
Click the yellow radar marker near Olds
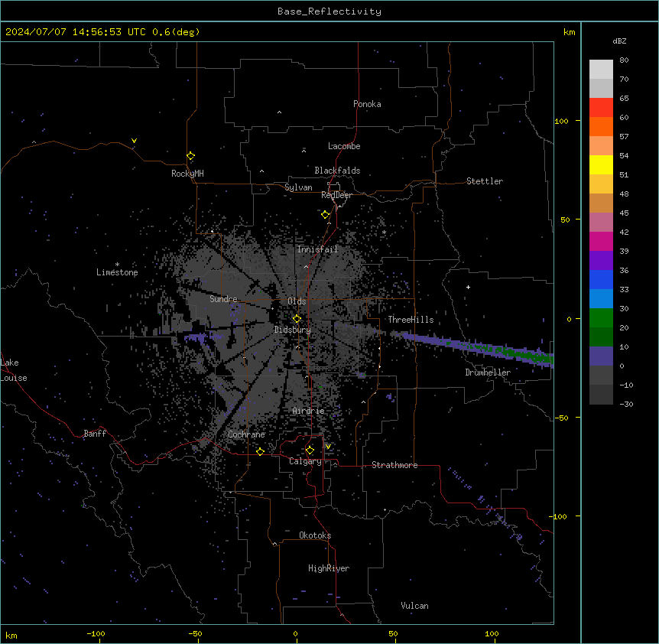pyautogui.click(x=297, y=319)
